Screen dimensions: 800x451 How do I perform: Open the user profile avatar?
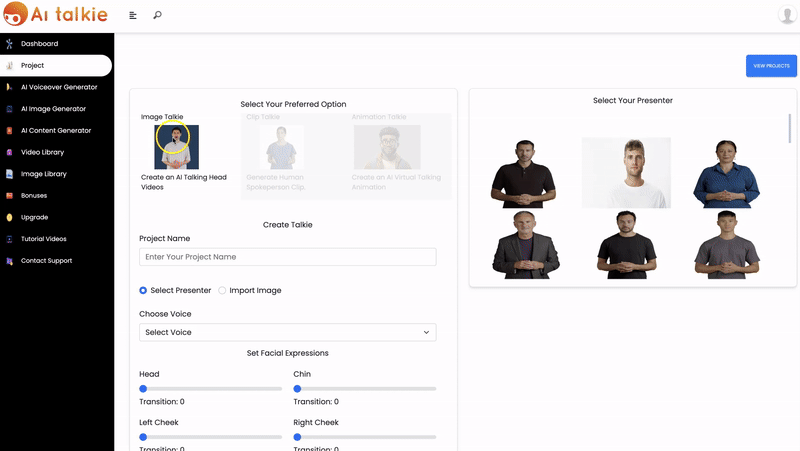[x=787, y=15]
